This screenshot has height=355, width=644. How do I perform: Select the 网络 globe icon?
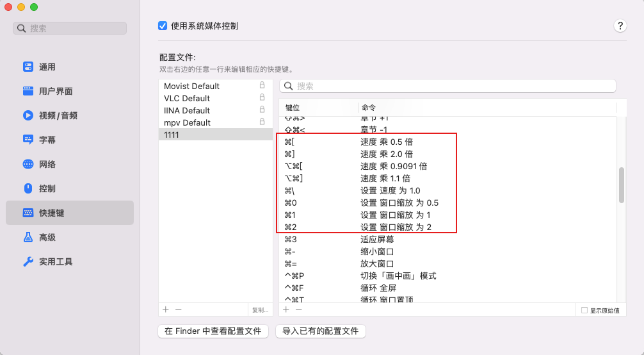[28, 164]
